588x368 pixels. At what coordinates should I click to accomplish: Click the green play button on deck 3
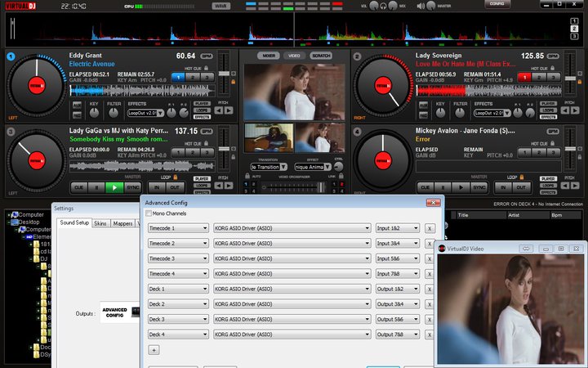(x=114, y=187)
